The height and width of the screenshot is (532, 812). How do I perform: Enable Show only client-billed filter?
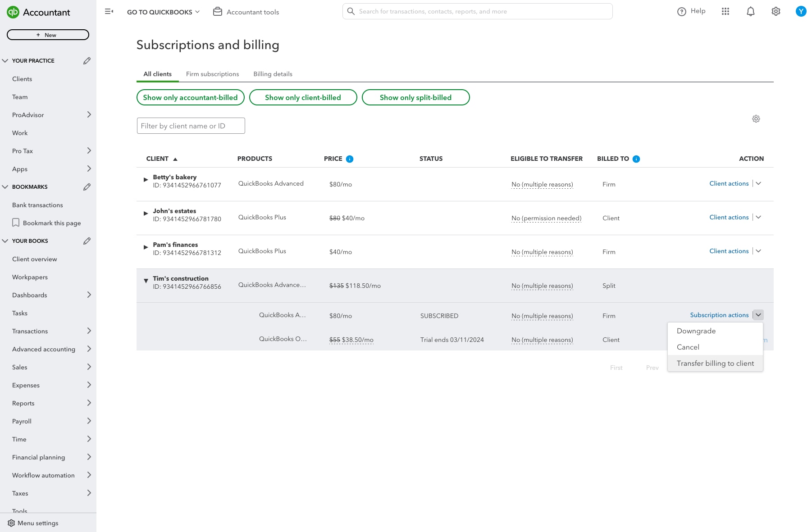(303, 97)
